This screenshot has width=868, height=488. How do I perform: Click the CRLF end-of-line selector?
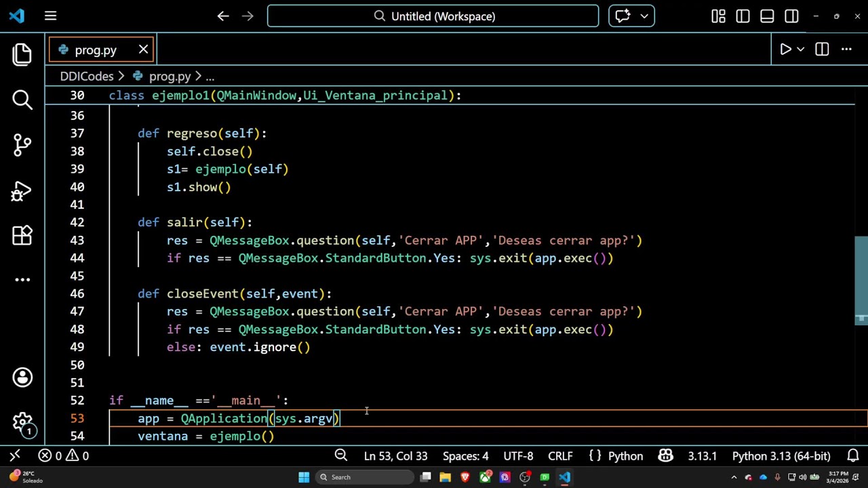pos(560,456)
